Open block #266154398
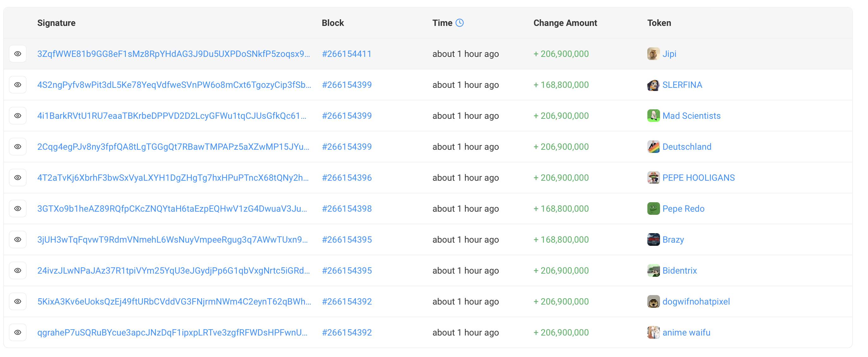This screenshot has width=868, height=357. [347, 209]
